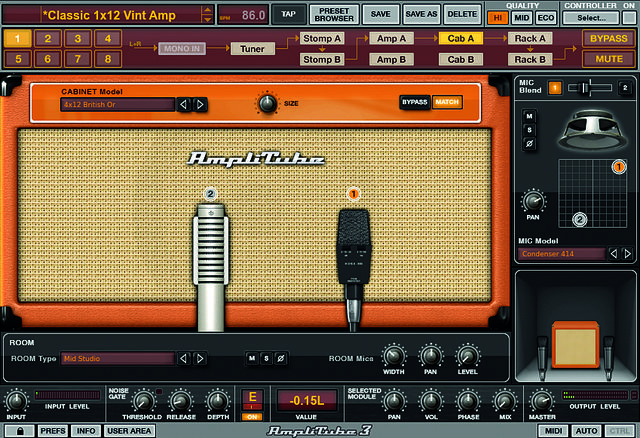Select preset slot 1
Viewport: 640px width, 438px height.
coord(18,39)
